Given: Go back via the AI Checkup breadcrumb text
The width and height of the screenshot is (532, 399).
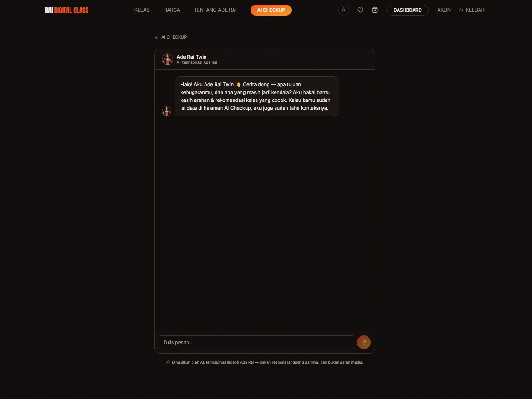Looking at the screenshot, I should (x=174, y=37).
